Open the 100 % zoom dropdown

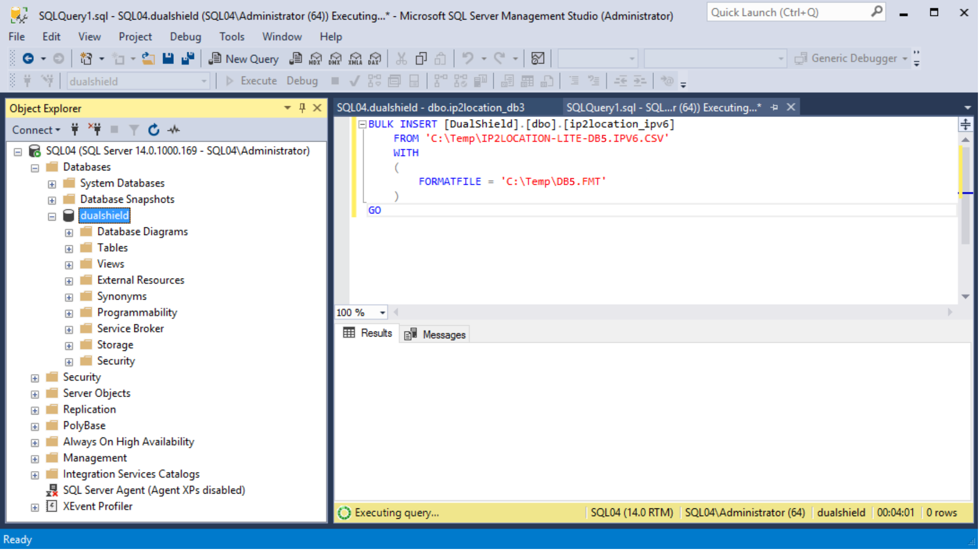click(x=383, y=313)
